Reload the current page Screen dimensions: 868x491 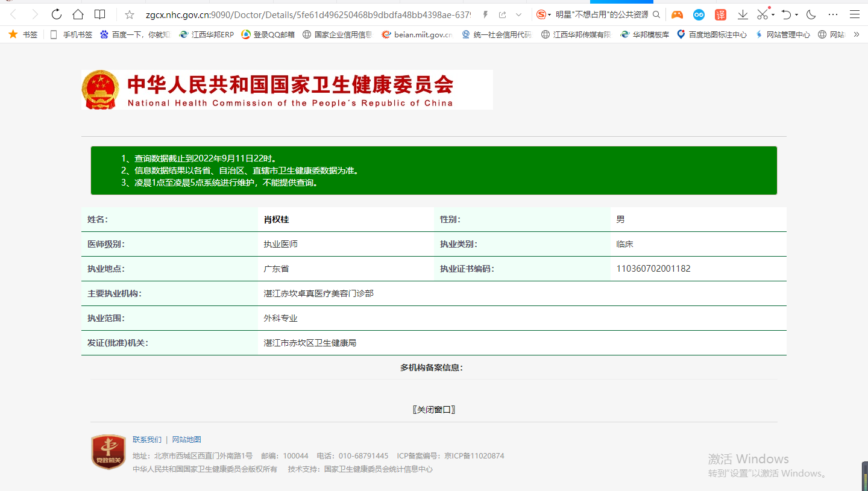(57, 14)
